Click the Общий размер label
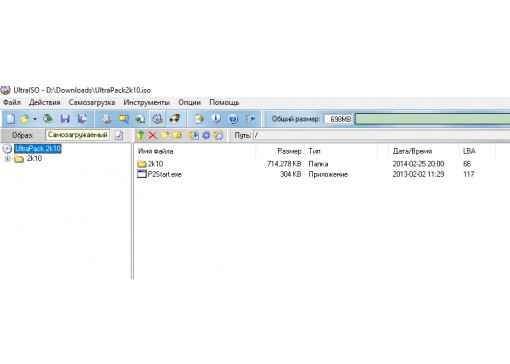The height and width of the screenshot is (364, 510). [x=296, y=119]
